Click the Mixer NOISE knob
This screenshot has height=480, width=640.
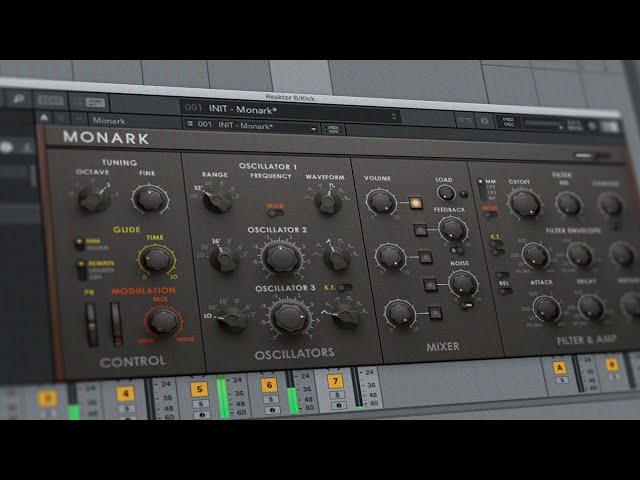(463, 283)
